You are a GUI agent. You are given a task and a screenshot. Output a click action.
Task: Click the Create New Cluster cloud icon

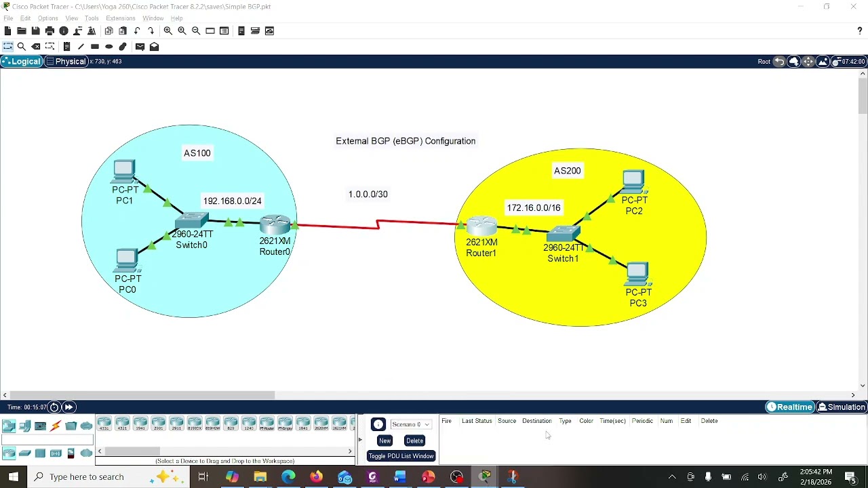click(x=793, y=62)
